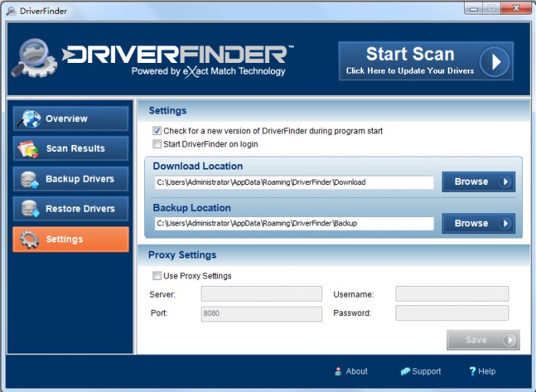Switch to Scan Results section
Viewport: 536px width, 392px height.
coord(71,149)
